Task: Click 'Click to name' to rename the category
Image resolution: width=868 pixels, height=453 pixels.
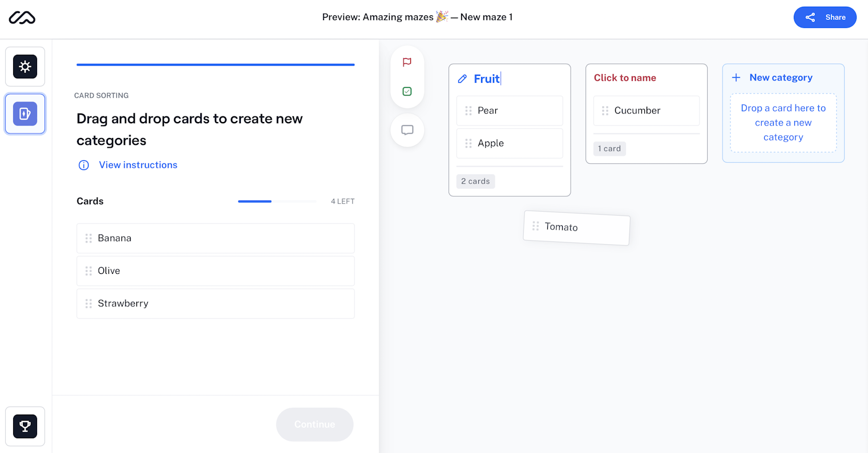Action: point(625,78)
